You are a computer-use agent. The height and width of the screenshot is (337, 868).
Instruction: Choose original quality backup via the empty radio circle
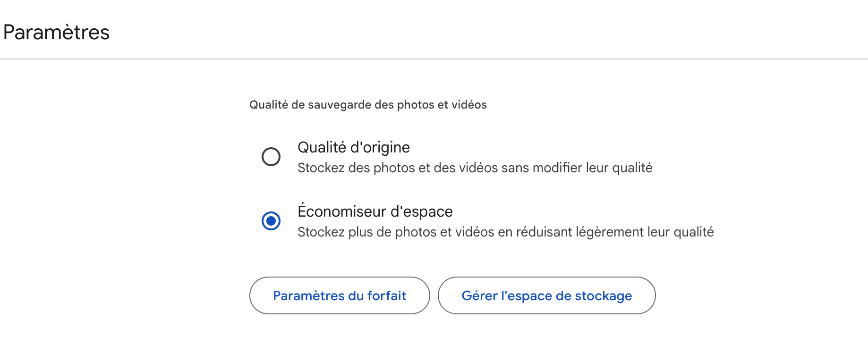pyautogui.click(x=271, y=157)
